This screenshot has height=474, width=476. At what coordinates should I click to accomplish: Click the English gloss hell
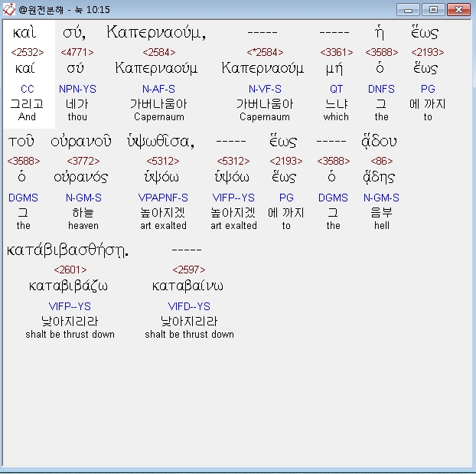(382, 226)
